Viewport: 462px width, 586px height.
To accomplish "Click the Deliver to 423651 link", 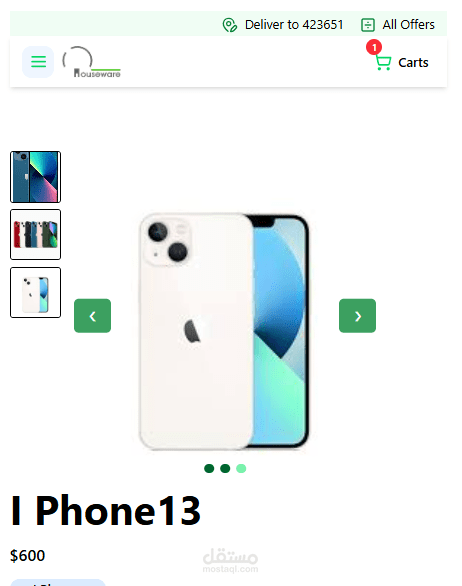I will coord(294,25).
